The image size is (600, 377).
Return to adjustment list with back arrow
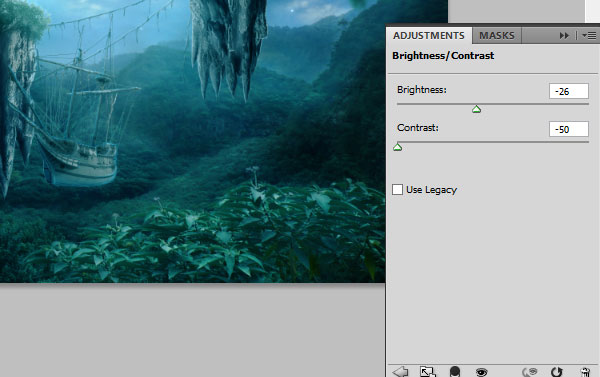[x=400, y=371]
